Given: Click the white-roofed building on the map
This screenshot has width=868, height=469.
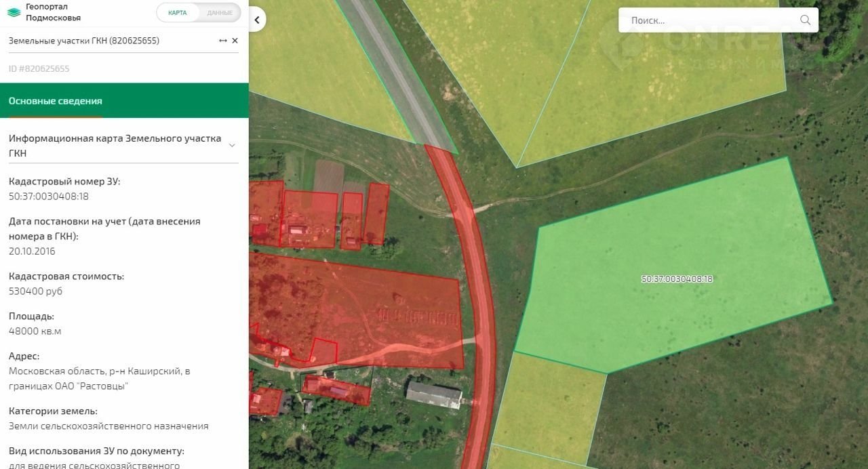Looking at the screenshot, I should (x=434, y=394).
